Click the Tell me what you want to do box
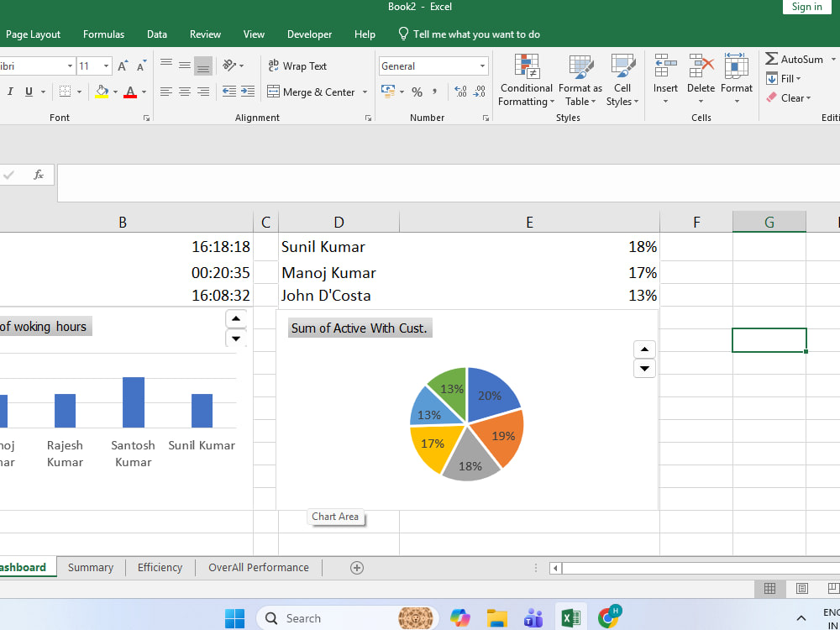Image resolution: width=840 pixels, height=630 pixels. tap(469, 34)
